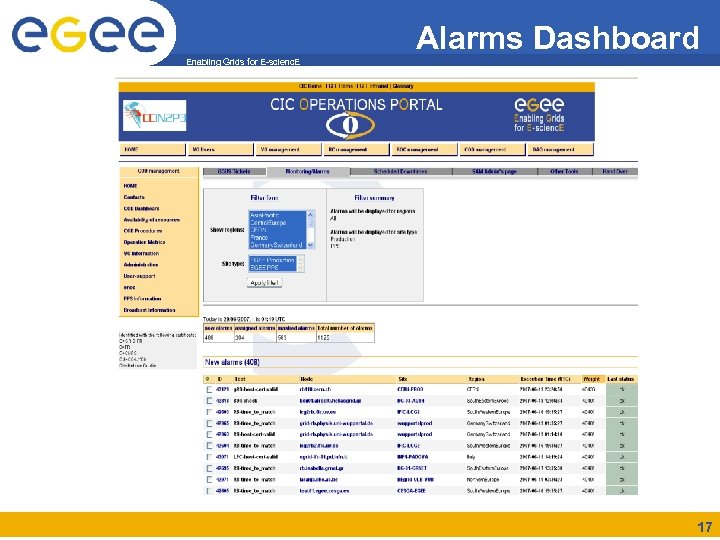Image resolution: width=720 pixels, height=540 pixels.
Task: Open RC management in the navigation bar
Action: [356, 150]
